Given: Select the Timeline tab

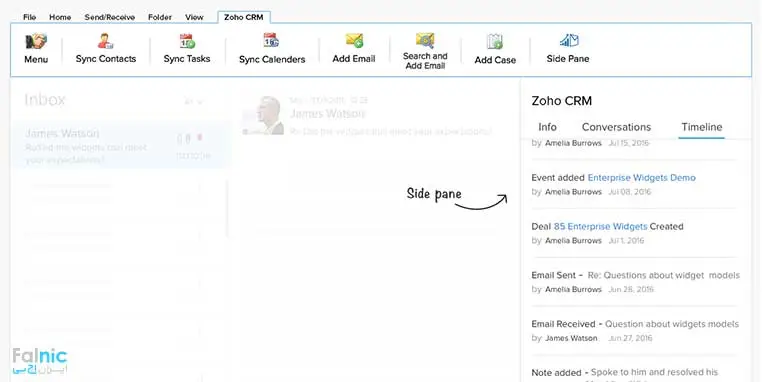Looking at the screenshot, I should click(x=702, y=127).
